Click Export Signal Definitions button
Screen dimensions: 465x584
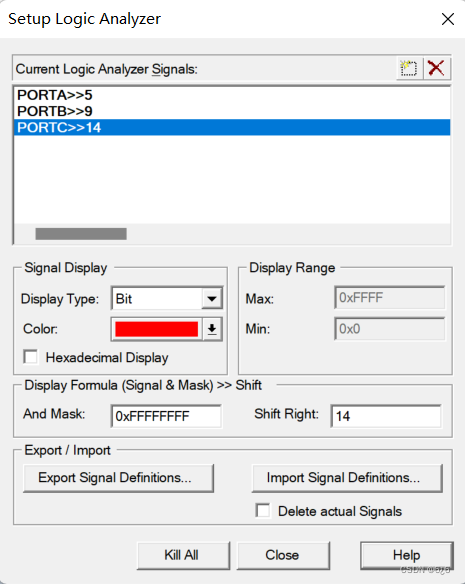(x=118, y=478)
